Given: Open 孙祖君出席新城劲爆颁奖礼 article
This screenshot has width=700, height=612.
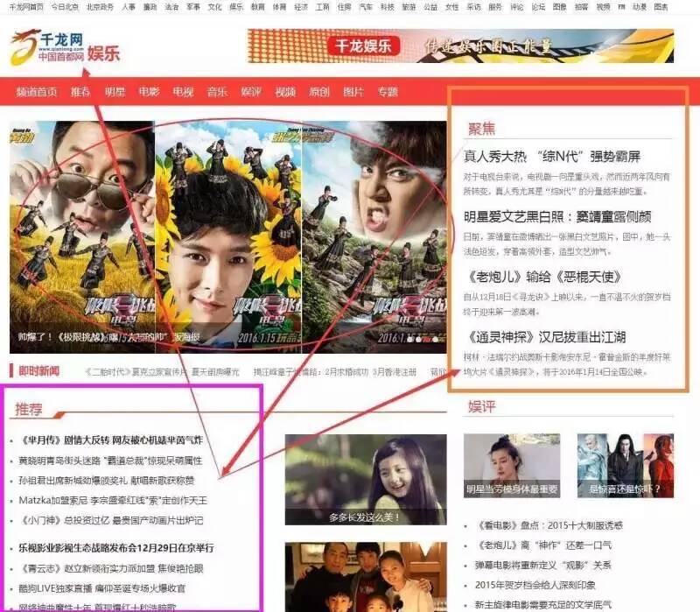Looking at the screenshot, I should (x=106, y=480).
